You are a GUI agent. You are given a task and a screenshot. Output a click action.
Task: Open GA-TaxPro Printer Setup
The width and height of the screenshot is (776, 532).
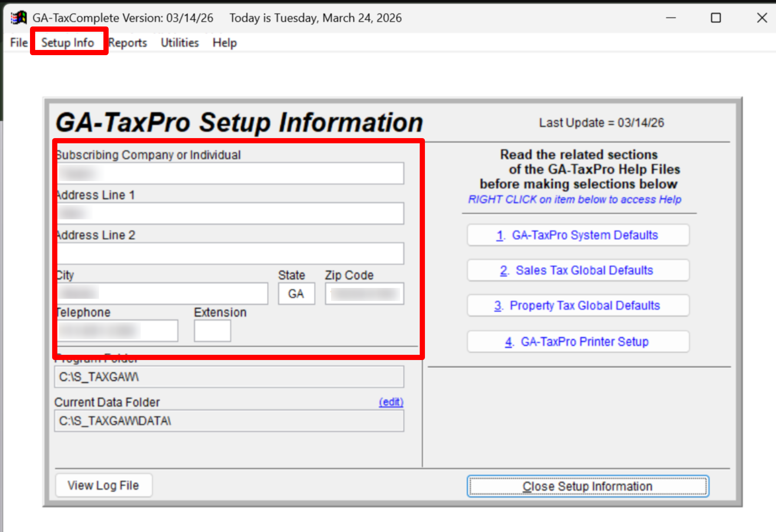pyautogui.click(x=578, y=341)
